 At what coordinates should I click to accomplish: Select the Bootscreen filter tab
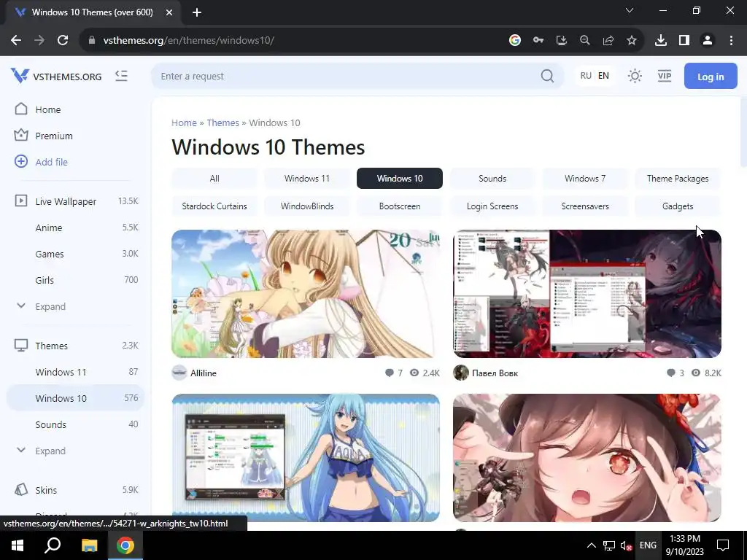pyautogui.click(x=400, y=206)
